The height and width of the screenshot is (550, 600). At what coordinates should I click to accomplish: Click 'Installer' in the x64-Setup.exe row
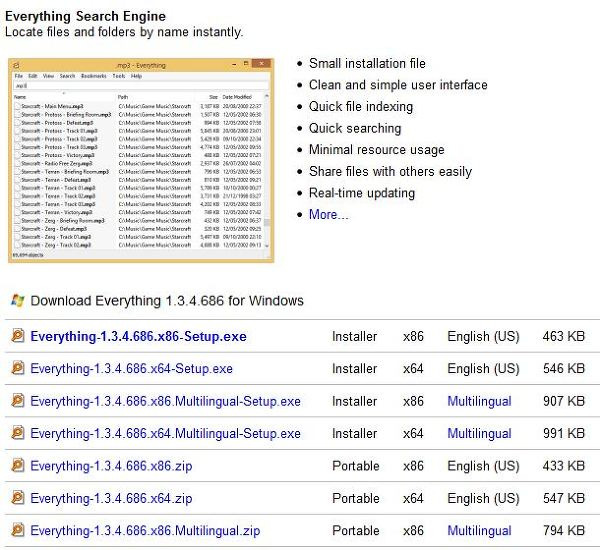(x=355, y=369)
